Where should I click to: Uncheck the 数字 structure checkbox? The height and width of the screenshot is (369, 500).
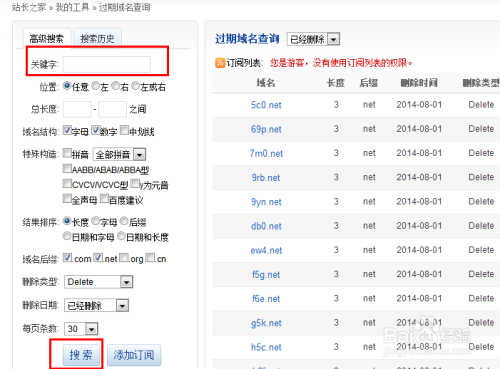[96, 130]
